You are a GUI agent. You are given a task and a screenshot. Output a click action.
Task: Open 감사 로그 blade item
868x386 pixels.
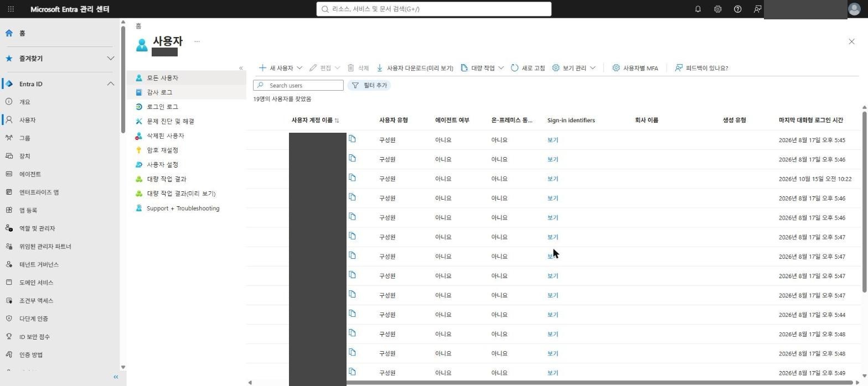187,92
